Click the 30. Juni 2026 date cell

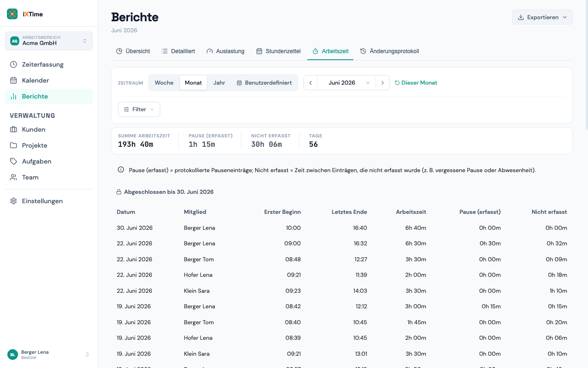coord(135,228)
